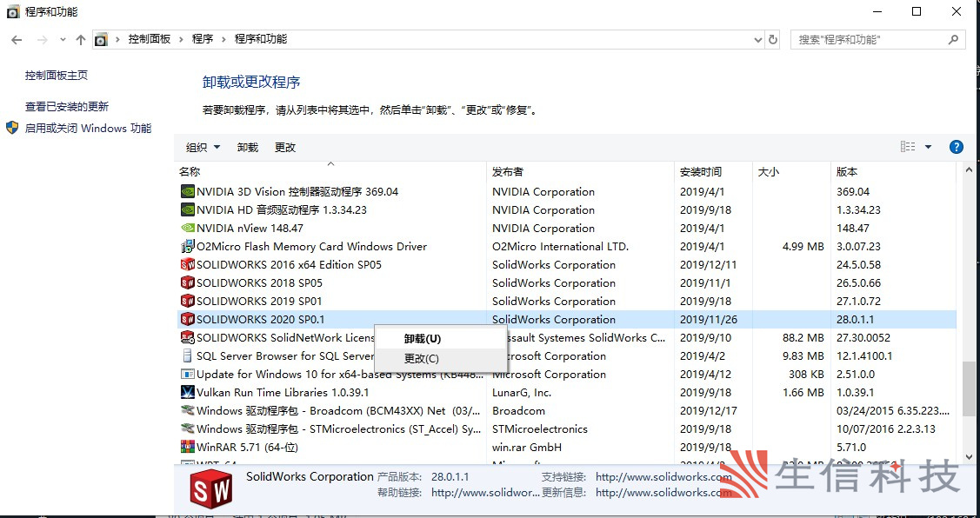
Task: Click the view layout icon in the toolbar
Action: (x=908, y=147)
